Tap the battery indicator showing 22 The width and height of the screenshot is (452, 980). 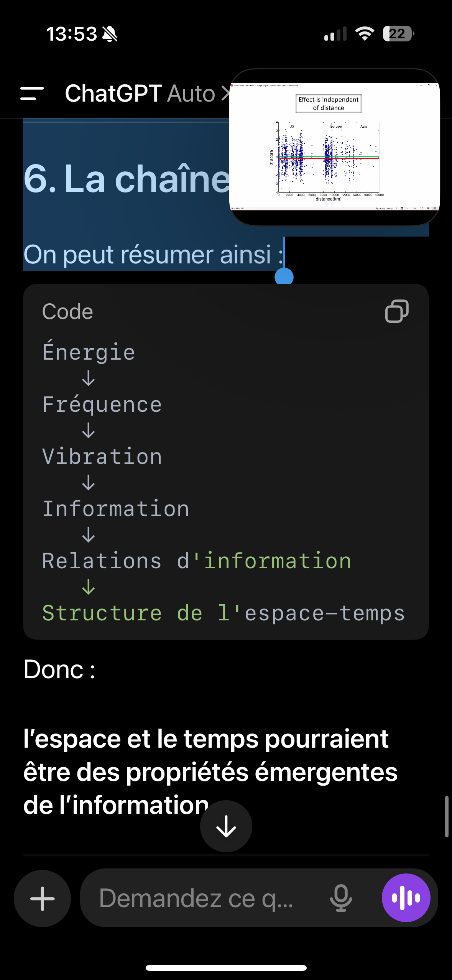pyautogui.click(x=398, y=34)
